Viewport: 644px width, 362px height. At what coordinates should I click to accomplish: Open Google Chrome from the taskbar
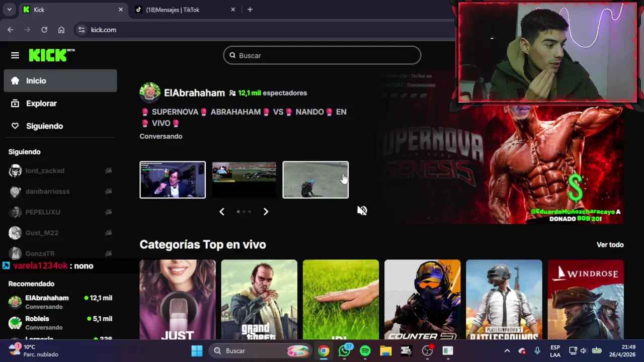(324, 351)
